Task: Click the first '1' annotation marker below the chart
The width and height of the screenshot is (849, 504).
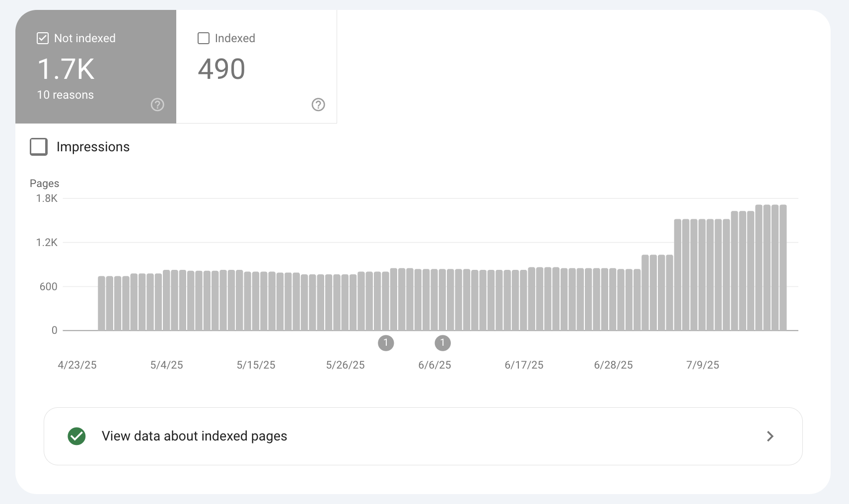Action: click(x=386, y=343)
